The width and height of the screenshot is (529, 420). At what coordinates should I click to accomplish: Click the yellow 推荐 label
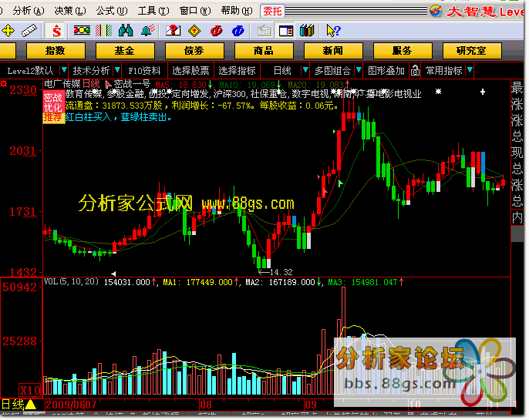click(53, 118)
